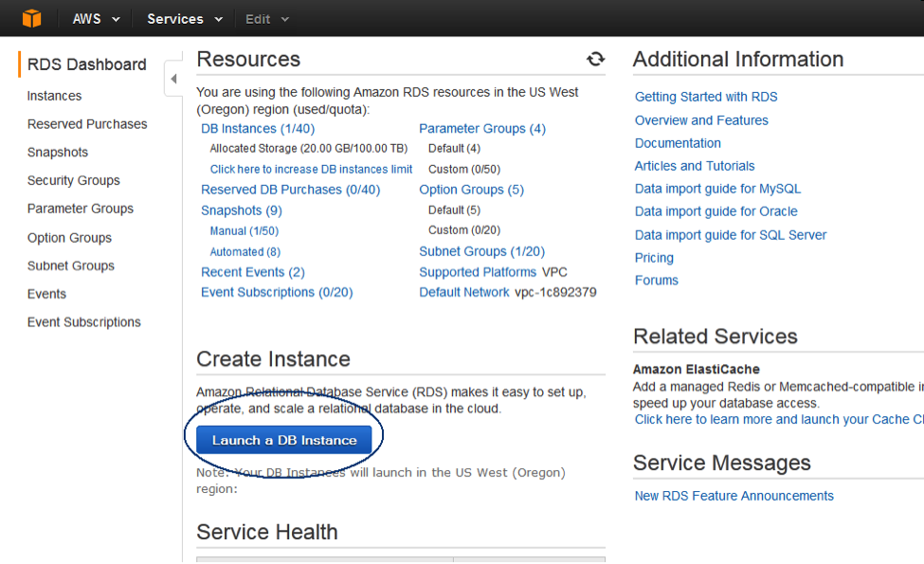Go to Reserved Purchases in sidebar
924x564 pixels.
pyautogui.click(x=87, y=124)
